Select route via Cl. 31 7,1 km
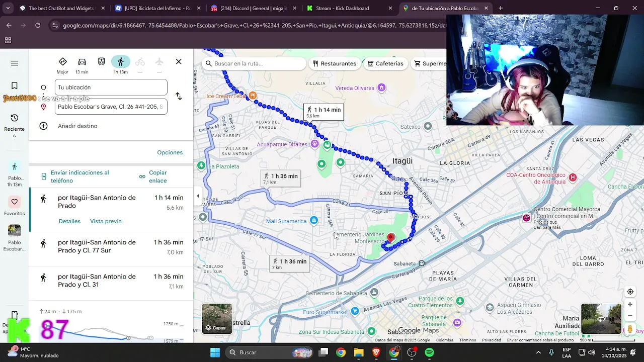The height and width of the screenshot is (362, 644). point(111,283)
